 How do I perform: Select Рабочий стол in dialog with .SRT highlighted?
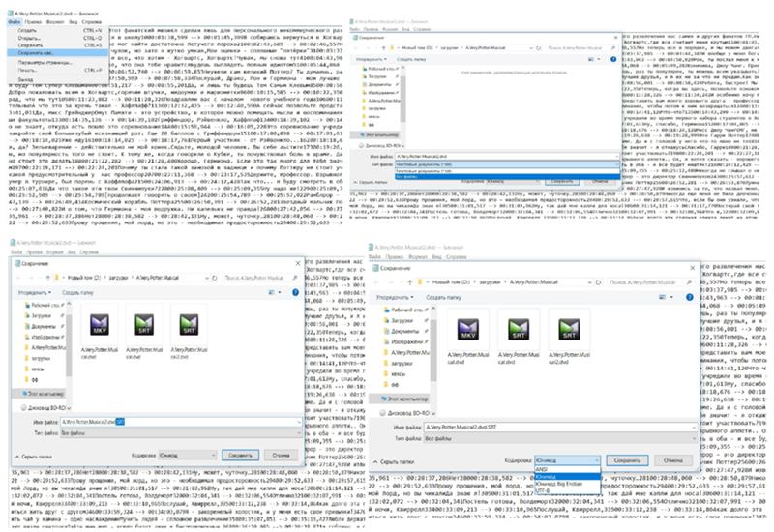point(44,305)
